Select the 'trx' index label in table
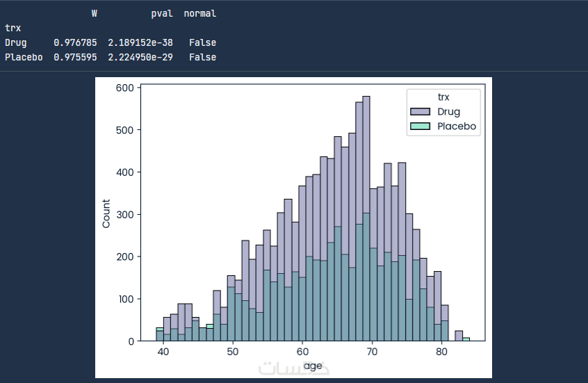588x383 pixels. click(x=13, y=28)
